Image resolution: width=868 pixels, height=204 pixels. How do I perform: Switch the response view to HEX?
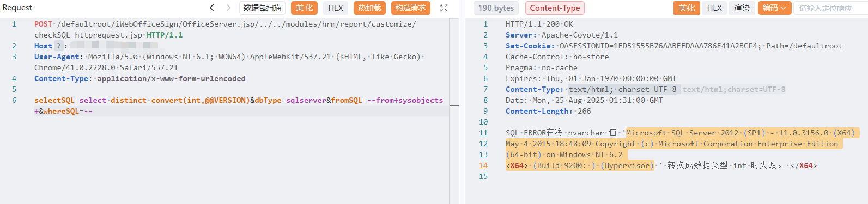714,8
